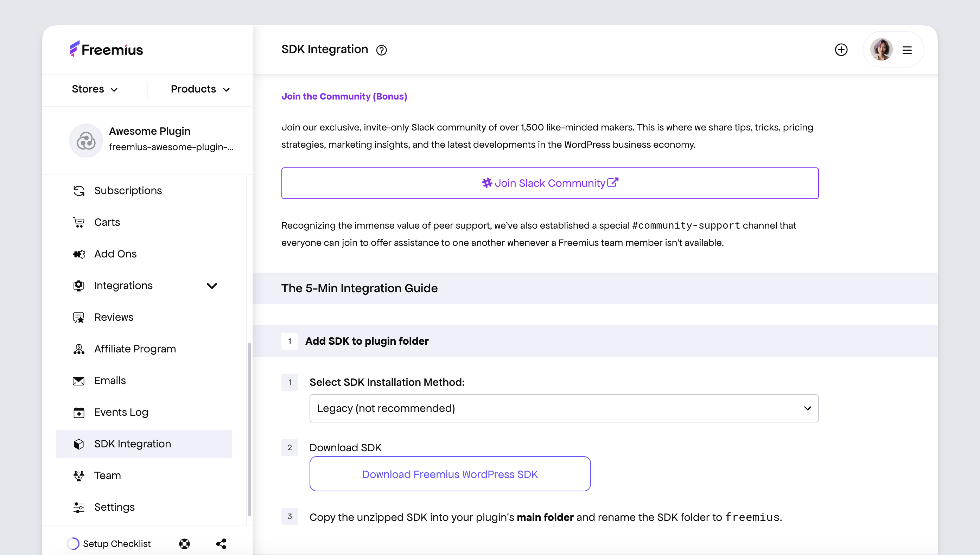Click Join the Community (Bonus) heading

pos(344,96)
